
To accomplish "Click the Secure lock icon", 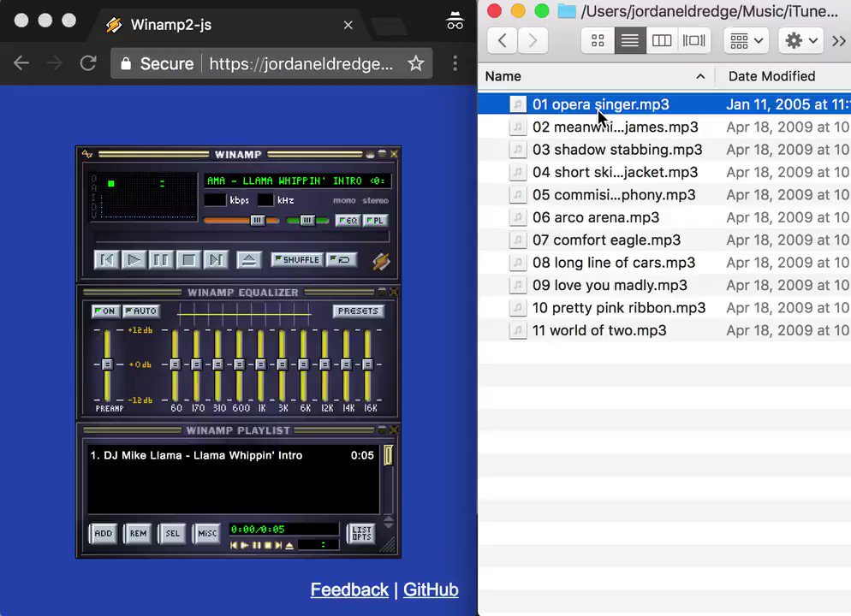I will 125,63.
